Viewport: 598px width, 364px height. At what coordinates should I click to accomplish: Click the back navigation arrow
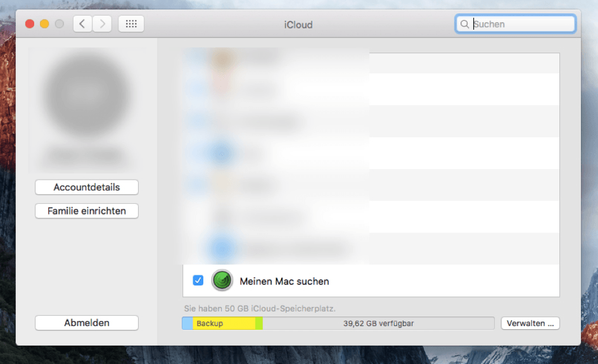pos(82,24)
